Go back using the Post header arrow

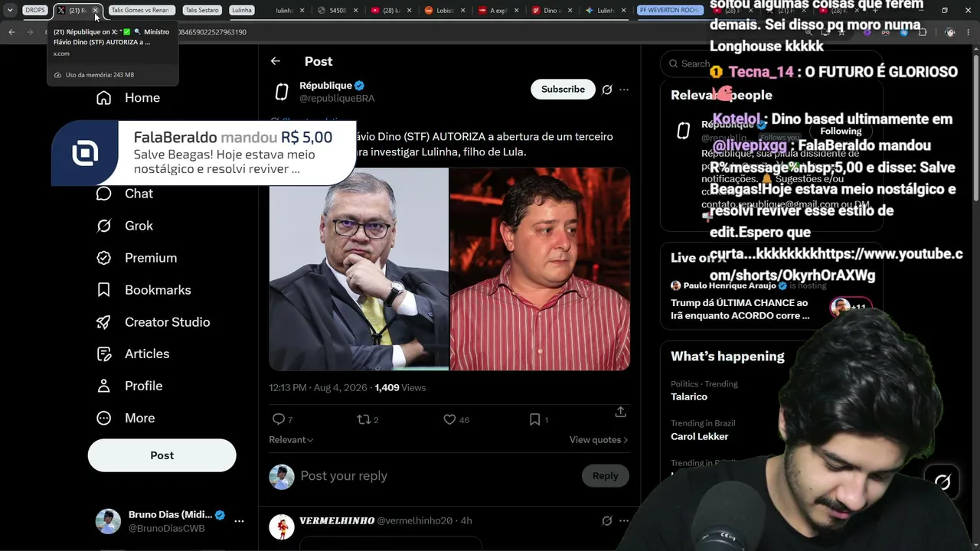point(276,61)
